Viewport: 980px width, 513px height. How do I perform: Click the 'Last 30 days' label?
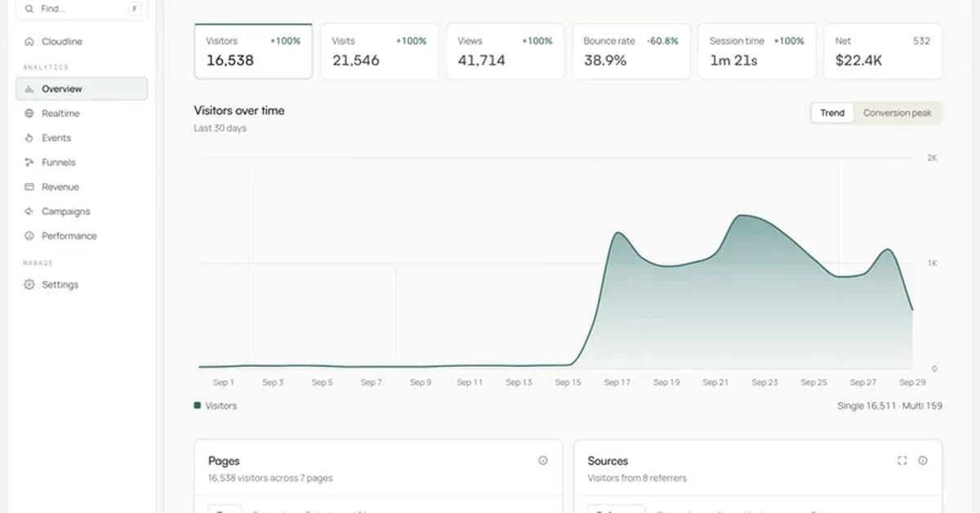click(220, 128)
